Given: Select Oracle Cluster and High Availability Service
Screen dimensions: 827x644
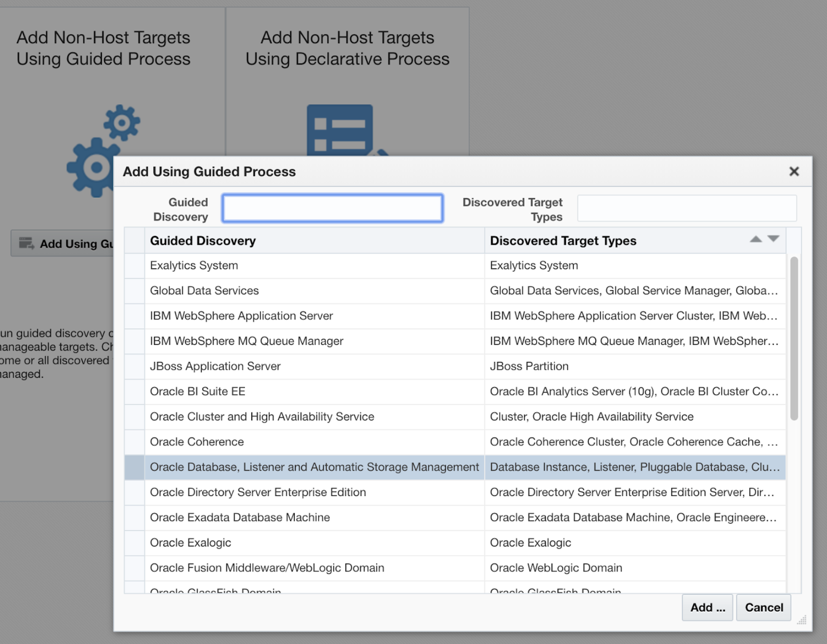Looking at the screenshot, I should click(x=455, y=417).
